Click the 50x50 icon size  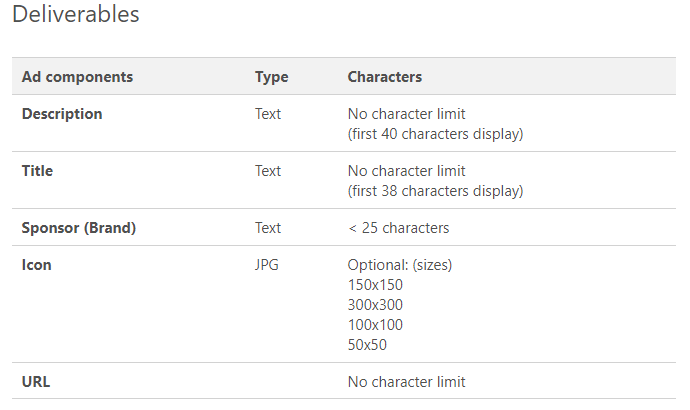pos(367,345)
